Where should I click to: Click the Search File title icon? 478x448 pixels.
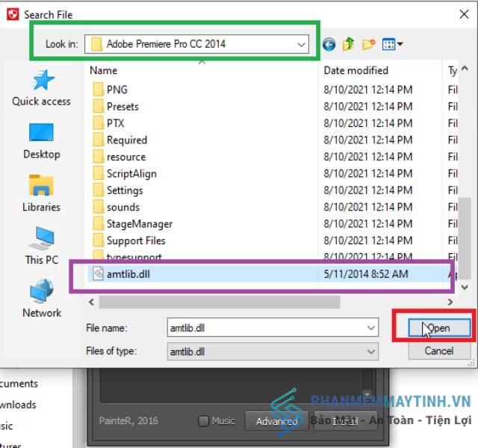[x=13, y=14]
